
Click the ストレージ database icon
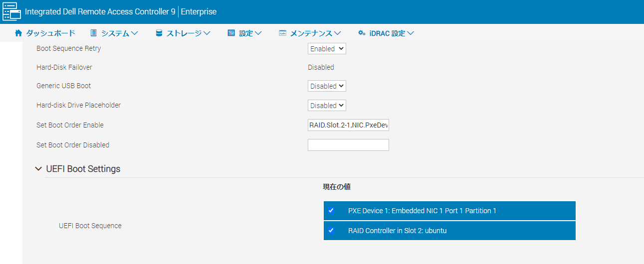pos(159,33)
